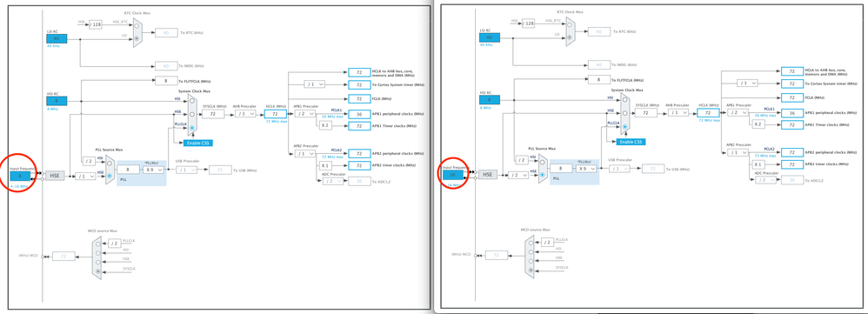The image size is (868, 314).
Task: Click PLL input value 8, right diagram
Action: pyautogui.click(x=561, y=169)
